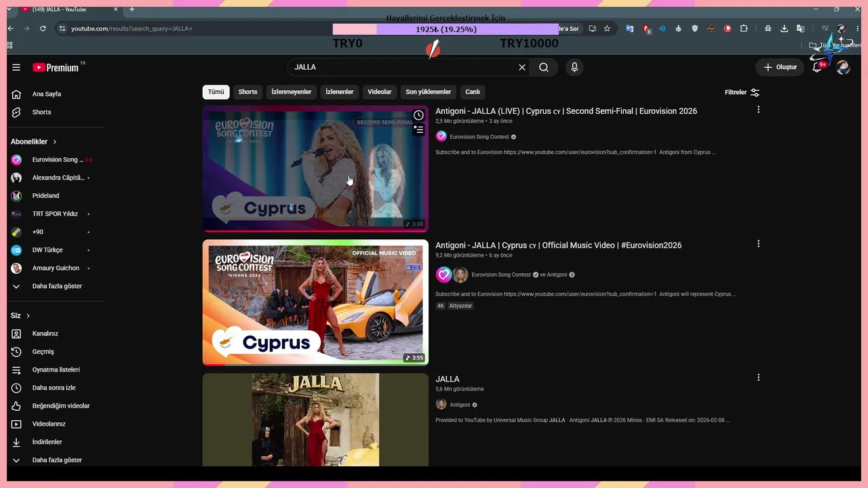This screenshot has height=488, width=868.
Task: Open the YouTube hamburger guide menu
Action: (16, 67)
